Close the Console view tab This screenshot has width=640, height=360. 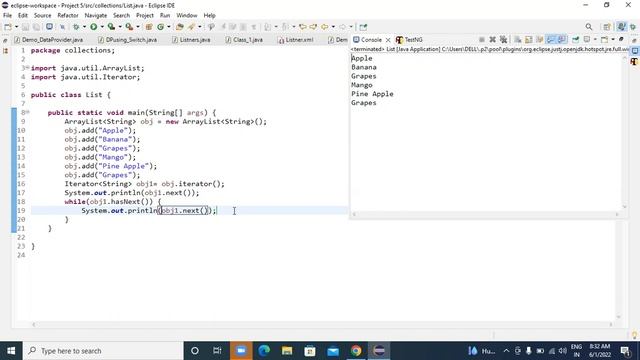click(388, 40)
